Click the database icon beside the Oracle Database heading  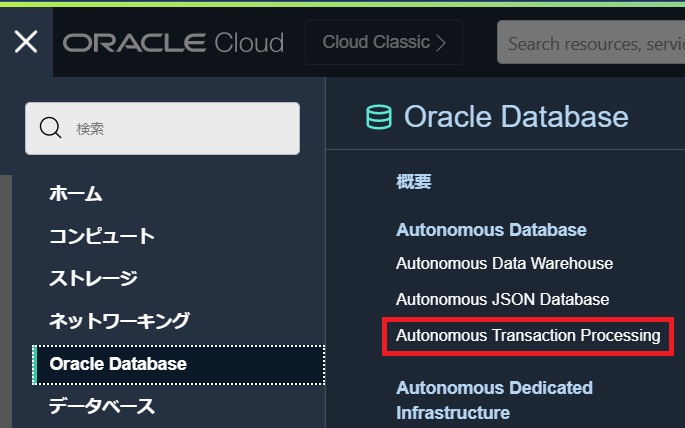pyautogui.click(x=379, y=117)
